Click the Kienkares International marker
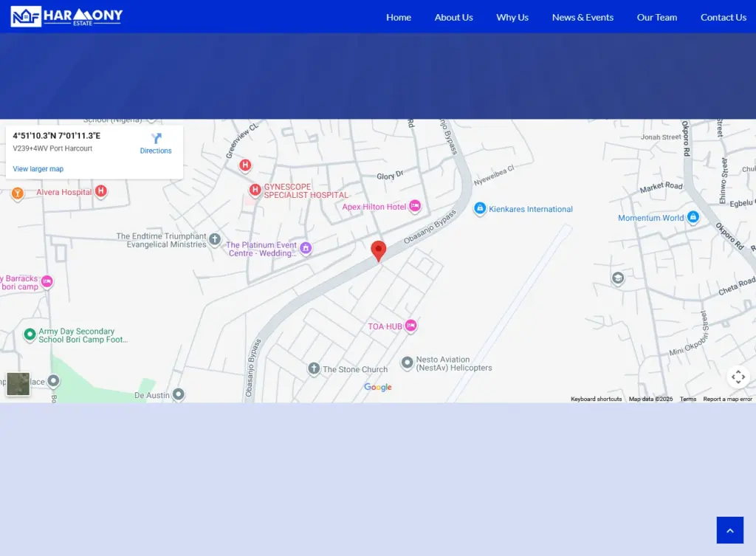 [x=481, y=209]
